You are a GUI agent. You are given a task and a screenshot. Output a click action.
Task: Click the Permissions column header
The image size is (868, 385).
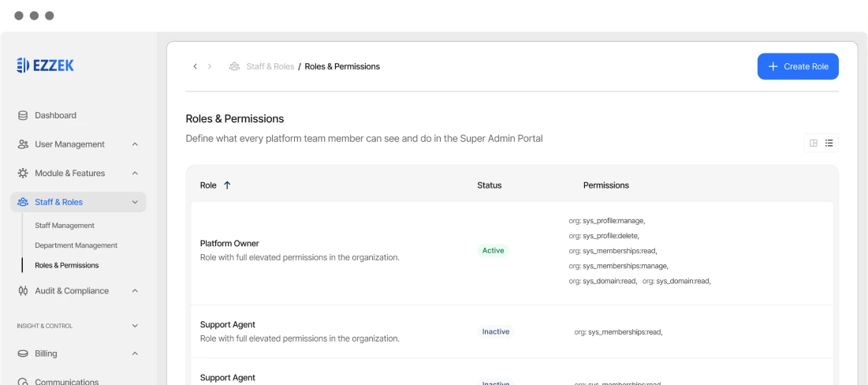[606, 185]
